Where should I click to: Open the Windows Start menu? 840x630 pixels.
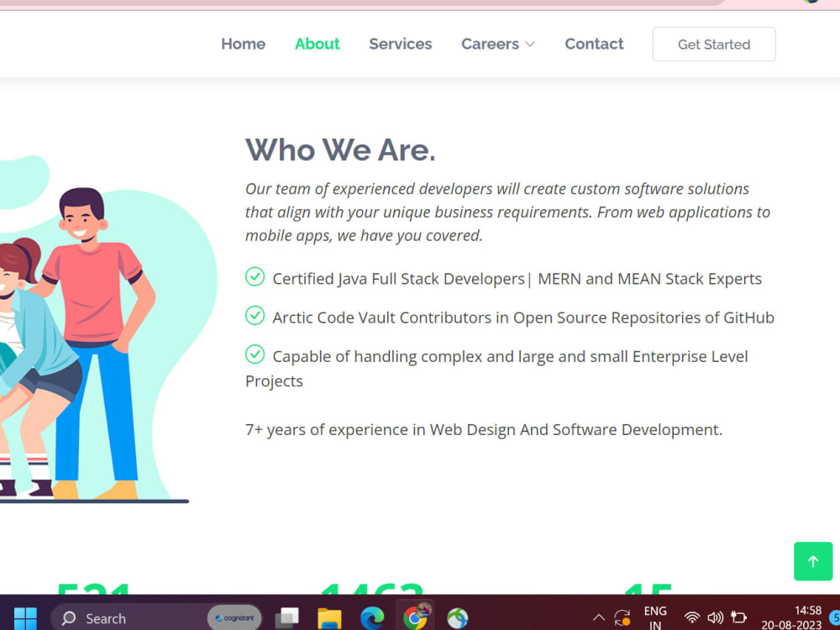tap(25, 618)
